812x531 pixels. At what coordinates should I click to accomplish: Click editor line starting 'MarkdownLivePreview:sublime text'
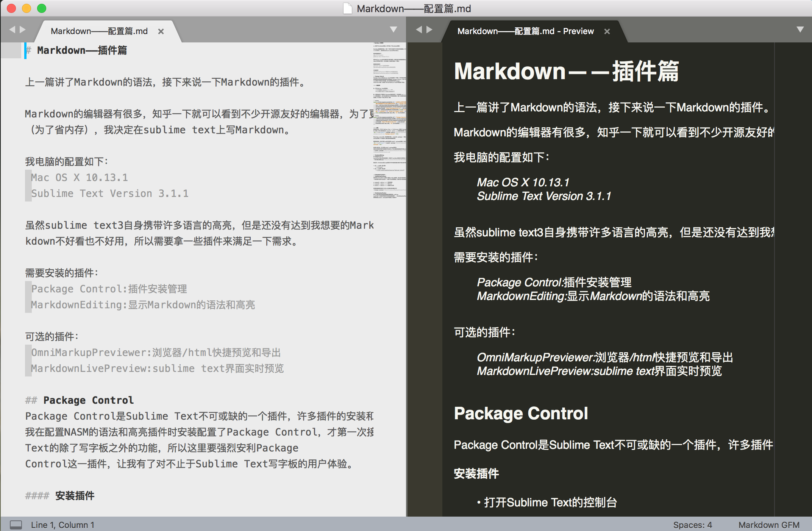click(x=157, y=368)
